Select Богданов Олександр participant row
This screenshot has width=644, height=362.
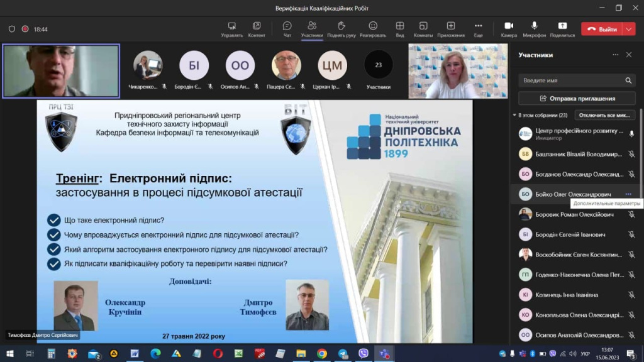(x=576, y=174)
